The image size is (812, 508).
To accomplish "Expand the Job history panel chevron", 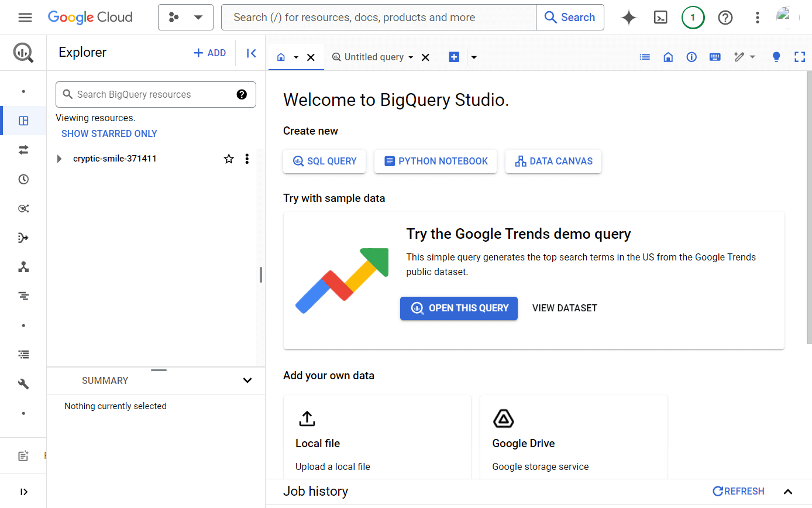I will click(x=788, y=492).
